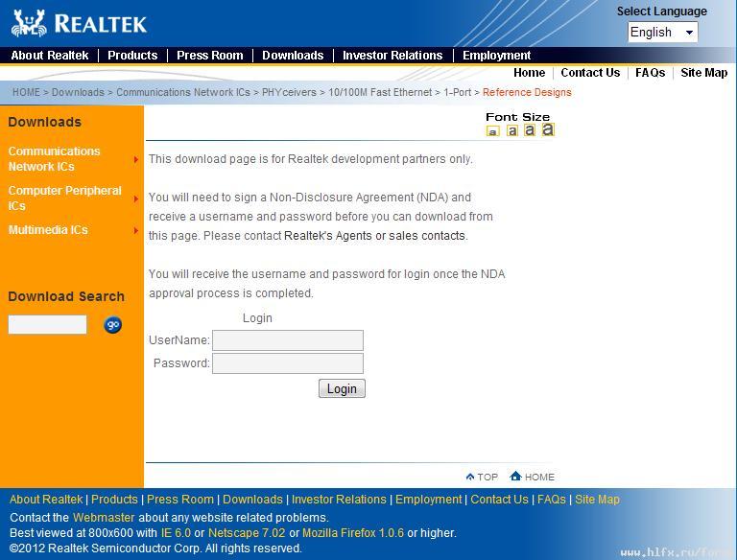
Task: Click FAQs in the footer
Action: 552,500
